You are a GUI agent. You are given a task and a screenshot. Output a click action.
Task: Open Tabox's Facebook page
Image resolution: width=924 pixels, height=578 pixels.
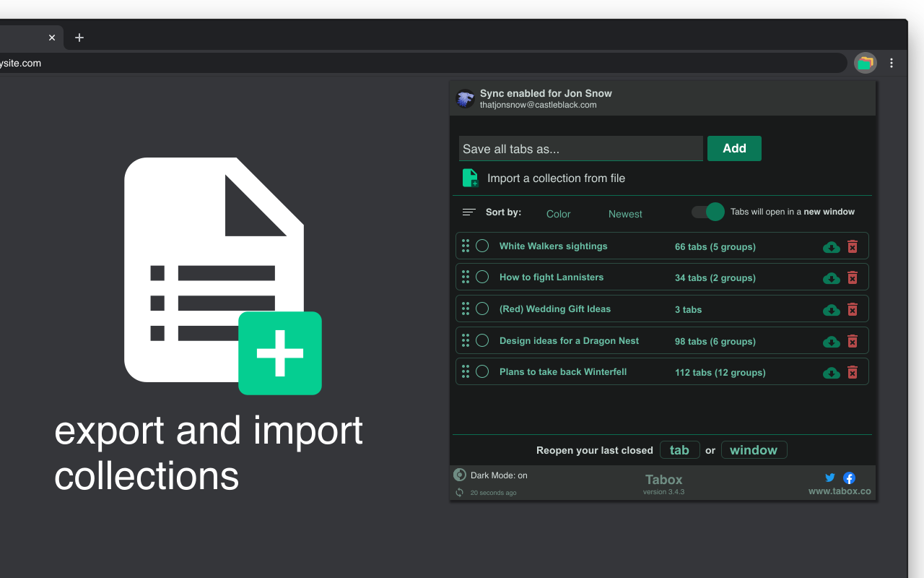tap(849, 478)
